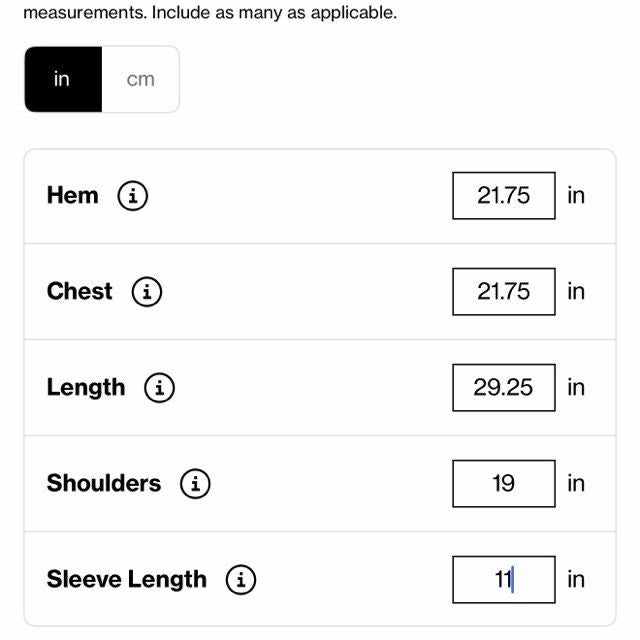
Task: Place the cursor in the Sleeve Length field
Action: coord(503,580)
